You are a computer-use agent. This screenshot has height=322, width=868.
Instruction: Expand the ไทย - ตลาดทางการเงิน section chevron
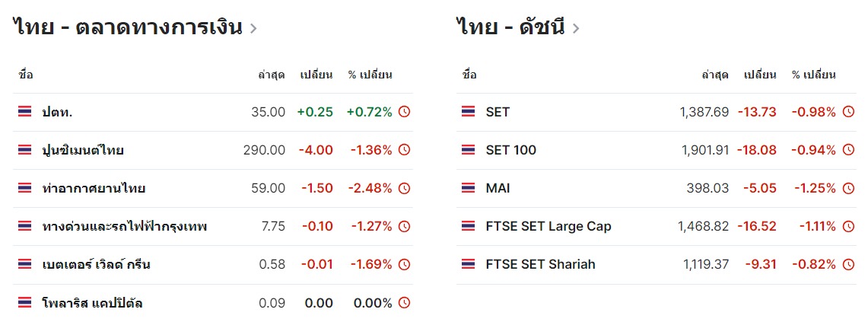(x=253, y=28)
